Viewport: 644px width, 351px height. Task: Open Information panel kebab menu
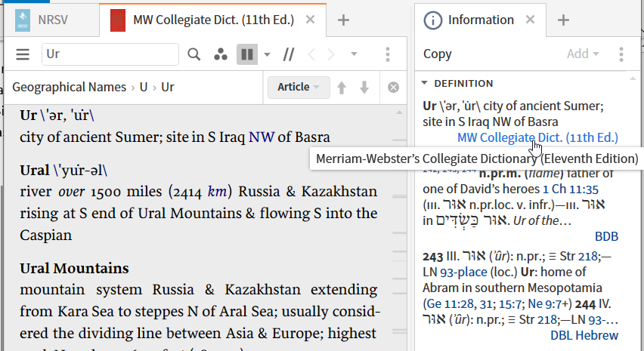[621, 54]
